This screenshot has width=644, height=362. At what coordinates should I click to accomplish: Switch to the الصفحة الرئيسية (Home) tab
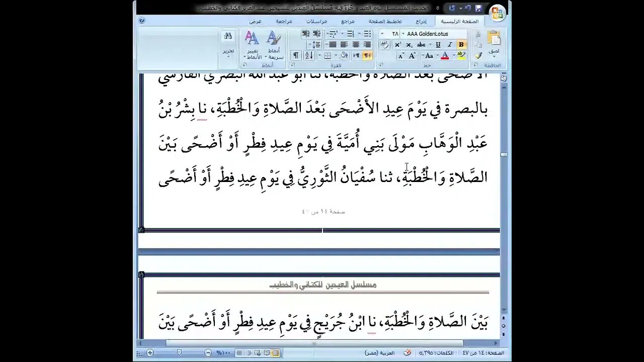[459, 21]
